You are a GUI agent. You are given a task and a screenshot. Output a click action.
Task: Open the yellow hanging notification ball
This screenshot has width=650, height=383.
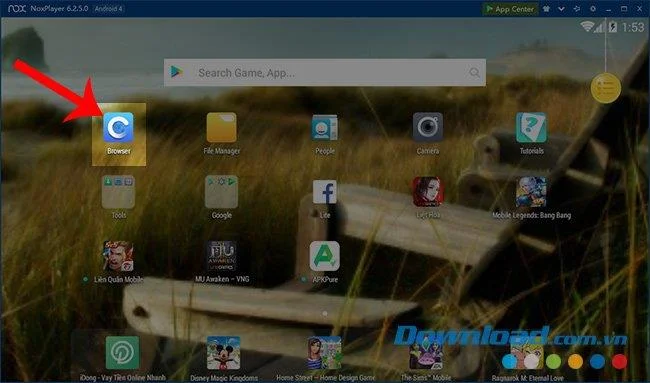point(606,88)
